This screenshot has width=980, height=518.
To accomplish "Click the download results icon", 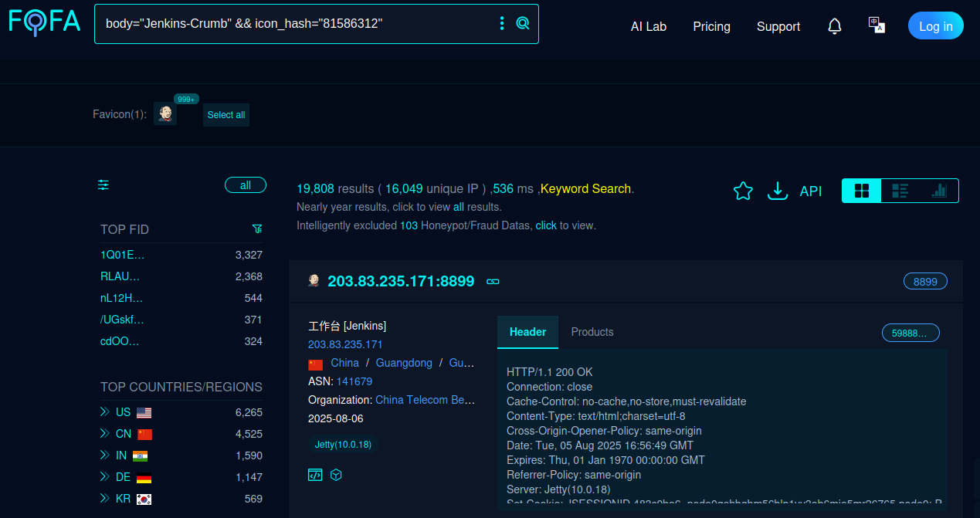I will click(x=777, y=191).
